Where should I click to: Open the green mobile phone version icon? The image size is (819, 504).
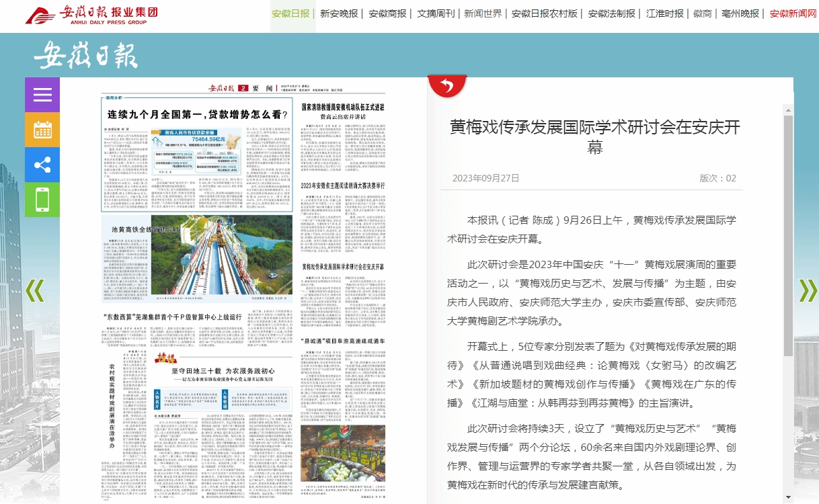[x=42, y=200]
